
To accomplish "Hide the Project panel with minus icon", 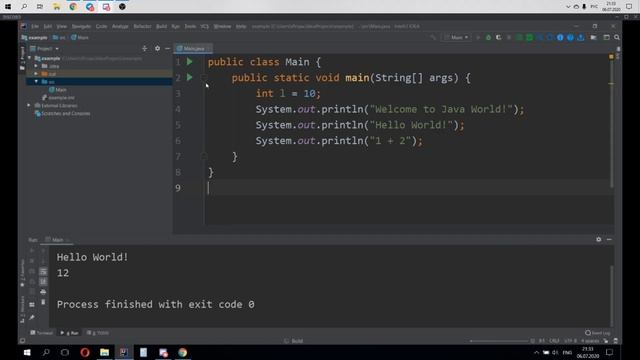I will click(x=167, y=49).
